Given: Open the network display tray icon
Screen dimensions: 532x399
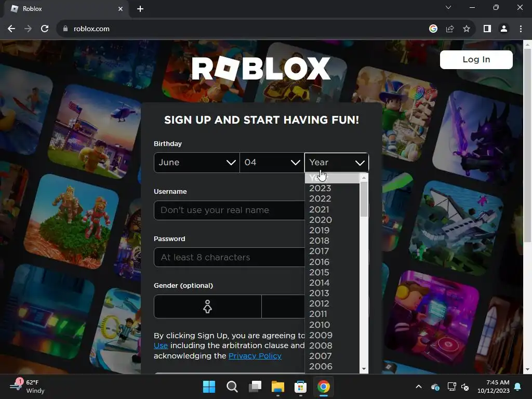Looking at the screenshot, I should click(x=451, y=387).
